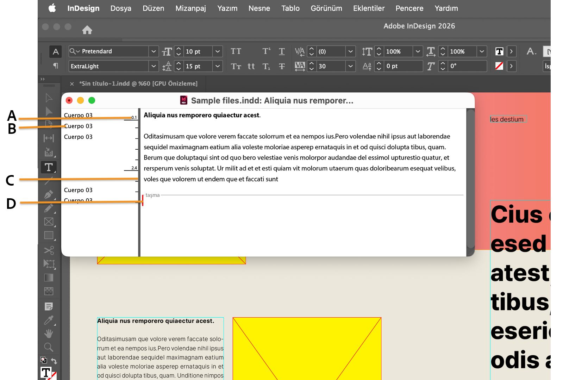
Task: Open the Dosya menu
Action: 121,8
